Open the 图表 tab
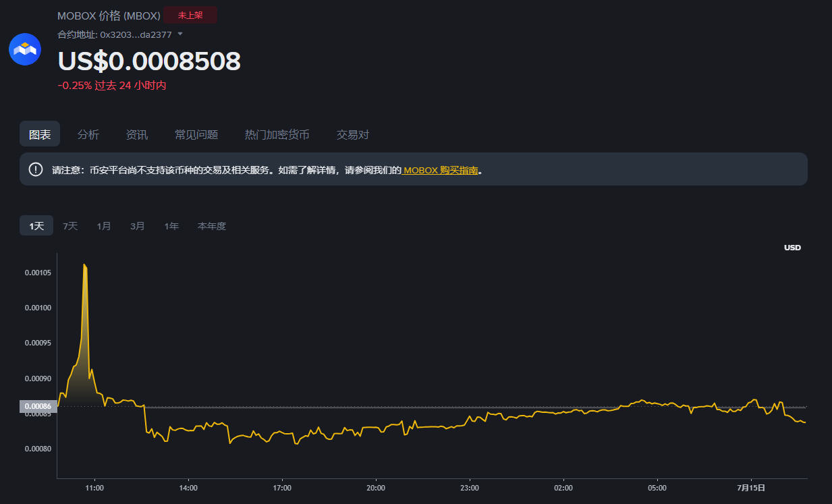 tap(40, 134)
